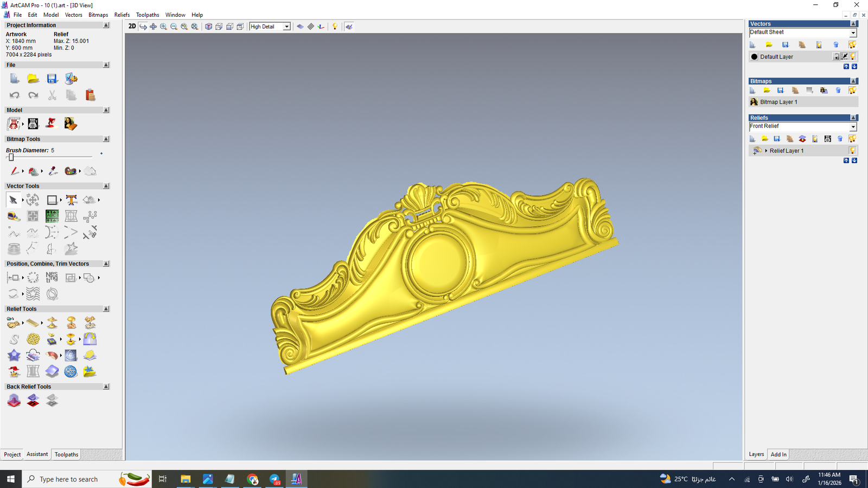Open the Front Relief dropdown
Screen dimensions: 868x488
point(852,127)
